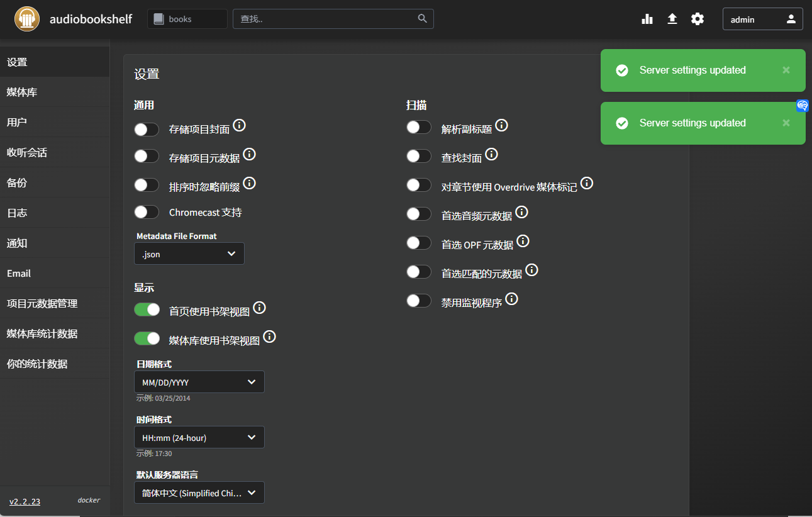
Task: Open the admin user account button
Action: pyautogui.click(x=762, y=19)
